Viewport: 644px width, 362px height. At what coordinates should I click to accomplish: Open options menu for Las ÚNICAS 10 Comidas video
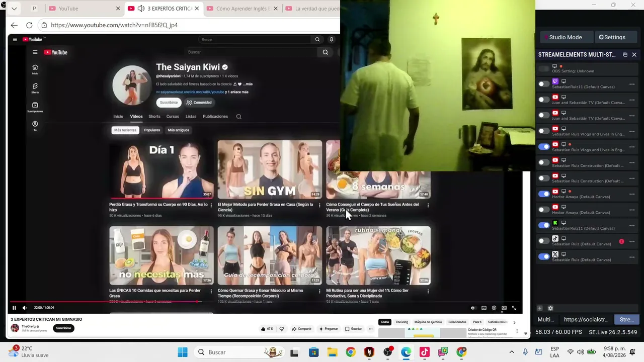[211, 291]
